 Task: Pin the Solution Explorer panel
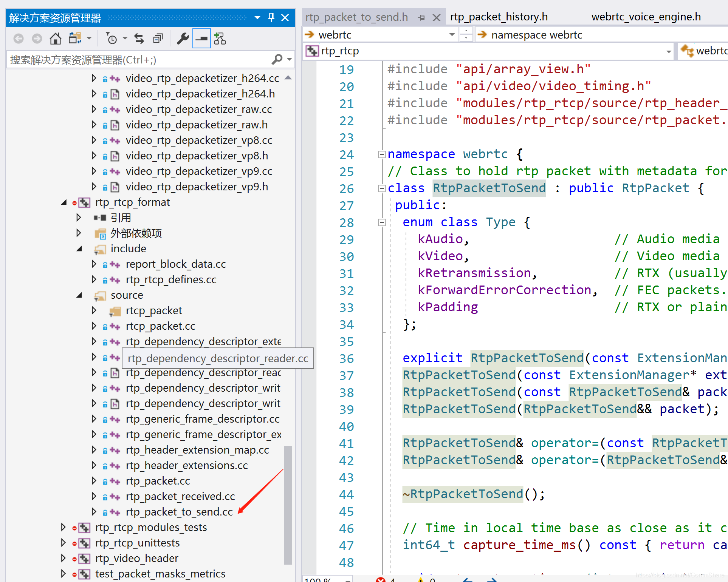coord(271,17)
